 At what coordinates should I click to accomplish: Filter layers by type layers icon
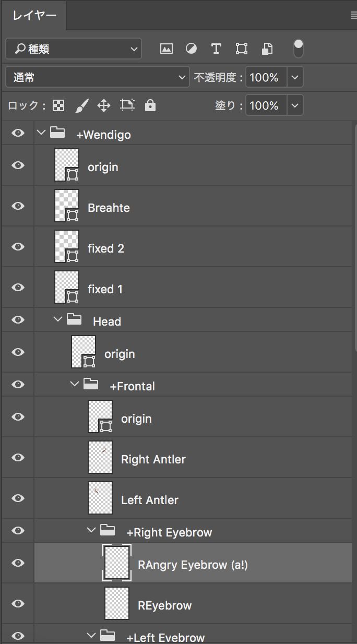coord(216,49)
